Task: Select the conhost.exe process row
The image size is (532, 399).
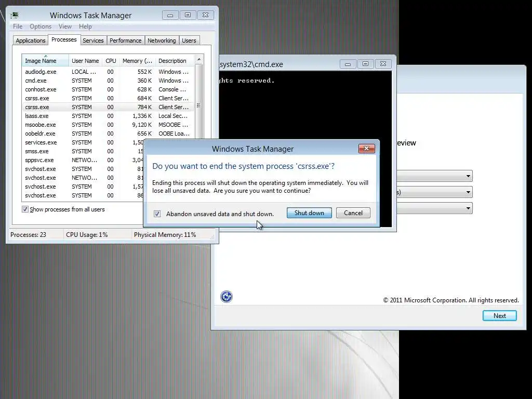Action: (108, 89)
